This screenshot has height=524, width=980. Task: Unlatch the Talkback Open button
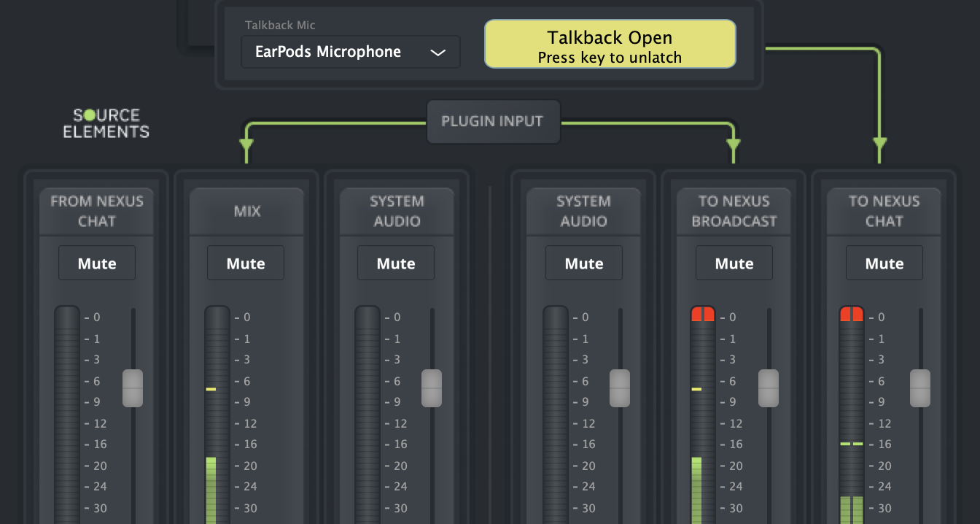click(610, 45)
